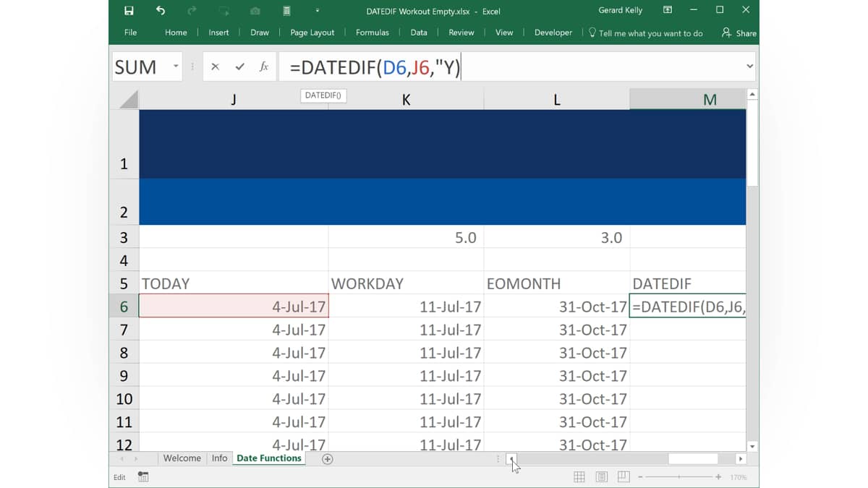This screenshot has height=488, width=868.
Task: Click cell L8 with 31-Oct-17
Action: [557, 353]
